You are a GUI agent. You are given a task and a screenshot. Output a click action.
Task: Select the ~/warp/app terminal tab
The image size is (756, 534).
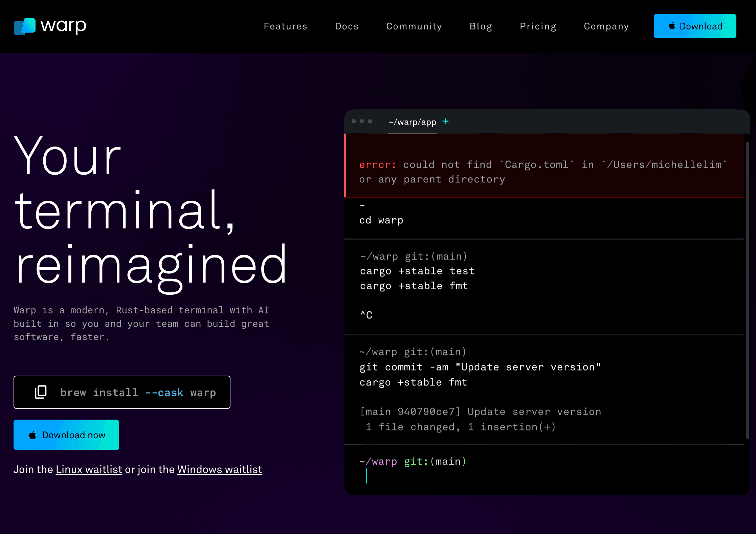pyautogui.click(x=412, y=122)
